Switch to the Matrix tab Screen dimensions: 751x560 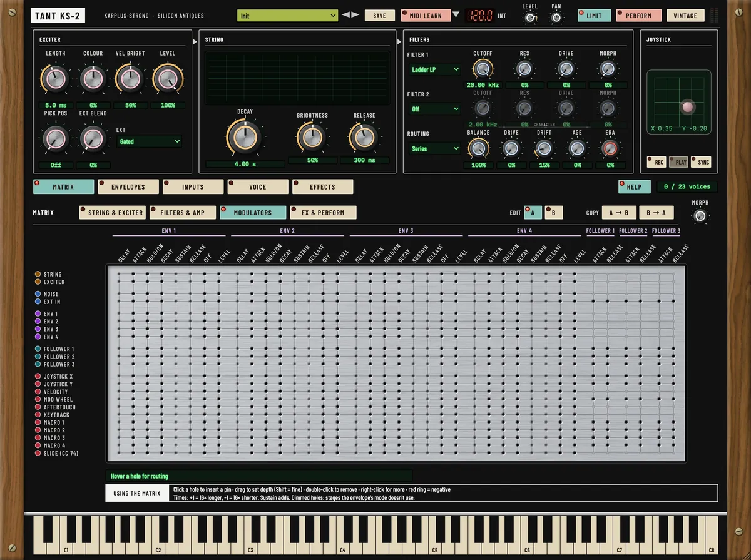[63, 186]
